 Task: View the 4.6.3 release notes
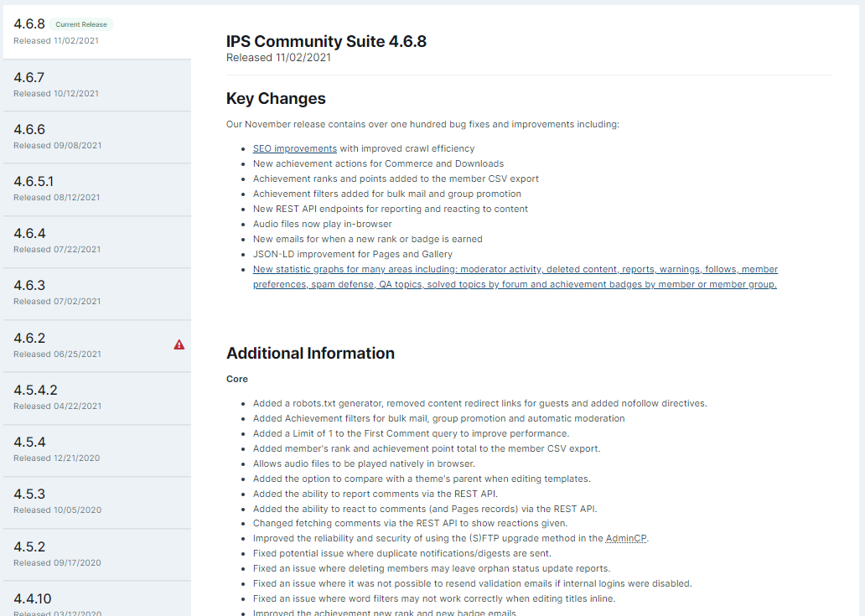[97, 293]
